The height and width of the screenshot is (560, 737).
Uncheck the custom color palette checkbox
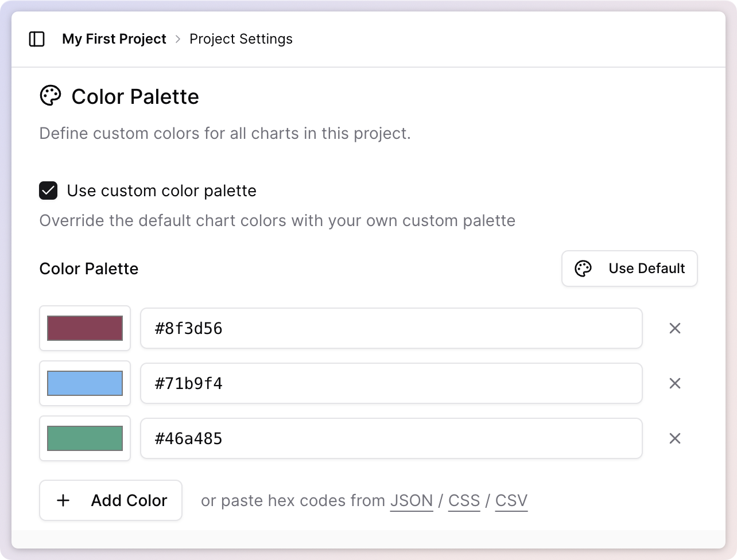pos(48,190)
